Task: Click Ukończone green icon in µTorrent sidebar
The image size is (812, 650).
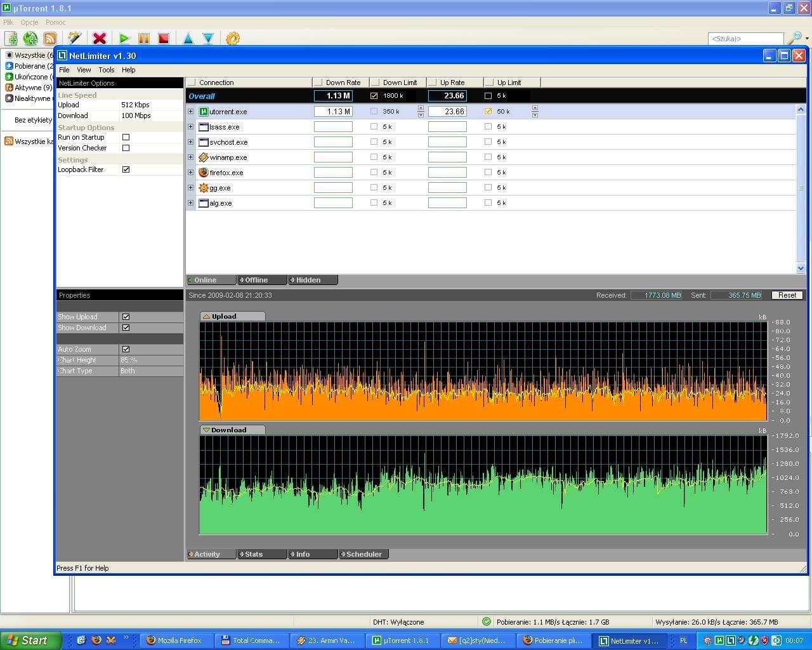Action: (x=10, y=77)
